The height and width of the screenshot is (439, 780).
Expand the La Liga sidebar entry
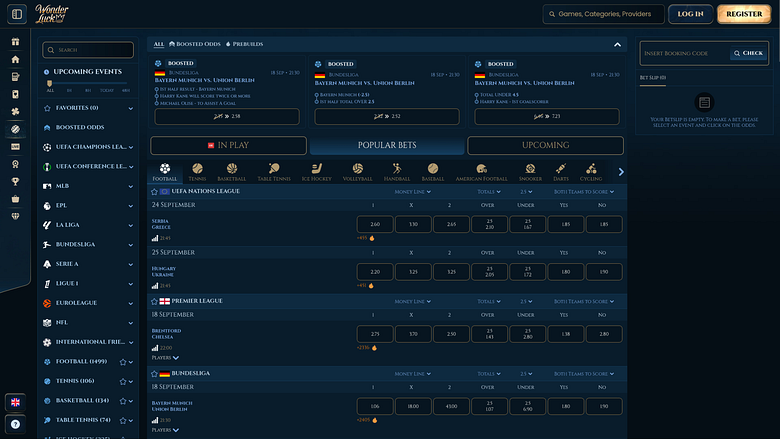point(130,225)
